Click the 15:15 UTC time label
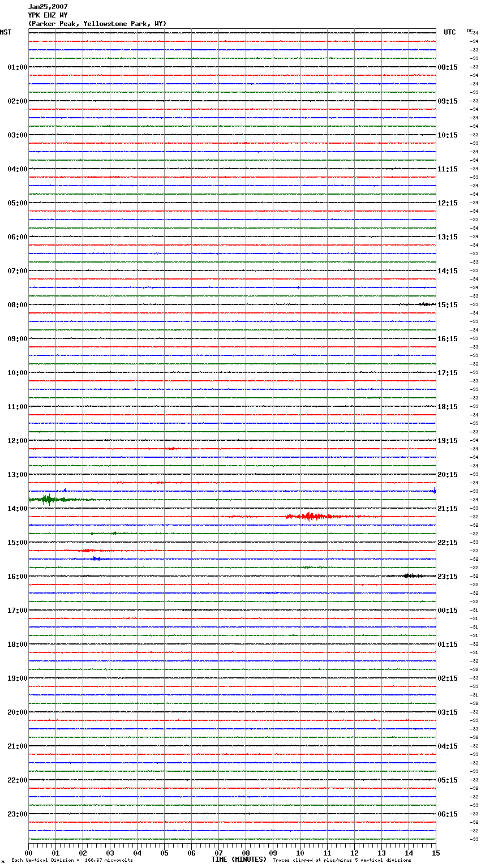481x868 pixels. (448, 305)
